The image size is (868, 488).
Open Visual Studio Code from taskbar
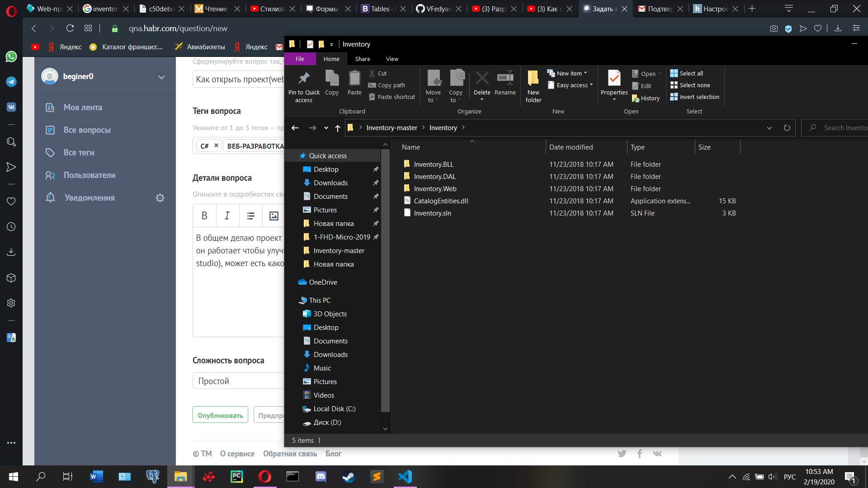[x=405, y=476]
